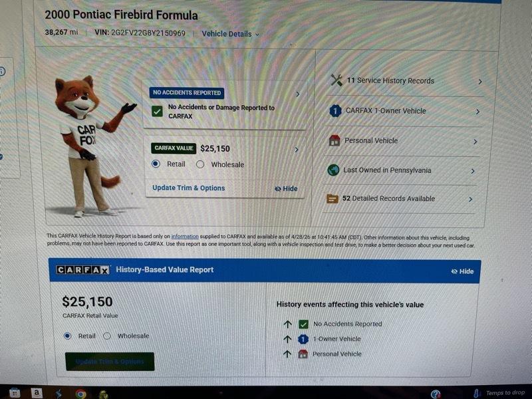Expand the Vehicle Details dropdown
532x399 pixels.
[230, 34]
